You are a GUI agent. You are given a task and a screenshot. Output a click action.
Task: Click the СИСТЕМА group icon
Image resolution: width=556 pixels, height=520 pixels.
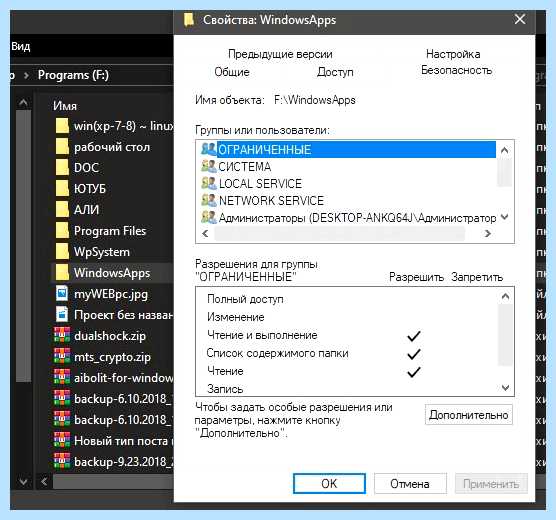click(x=208, y=166)
